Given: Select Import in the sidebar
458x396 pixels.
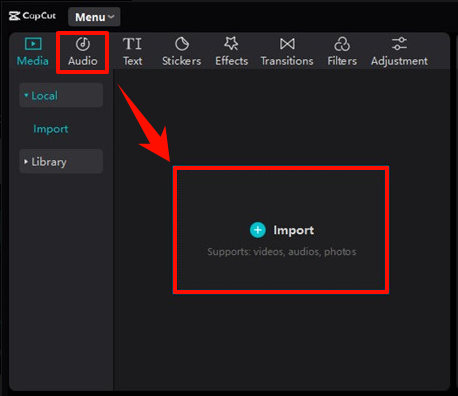Looking at the screenshot, I should pos(51,129).
